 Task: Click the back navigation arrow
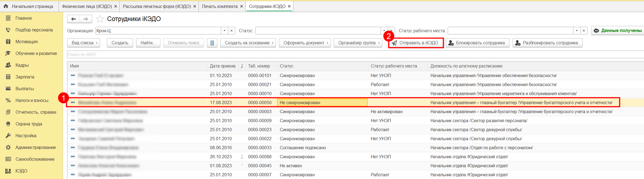point(73,19)
